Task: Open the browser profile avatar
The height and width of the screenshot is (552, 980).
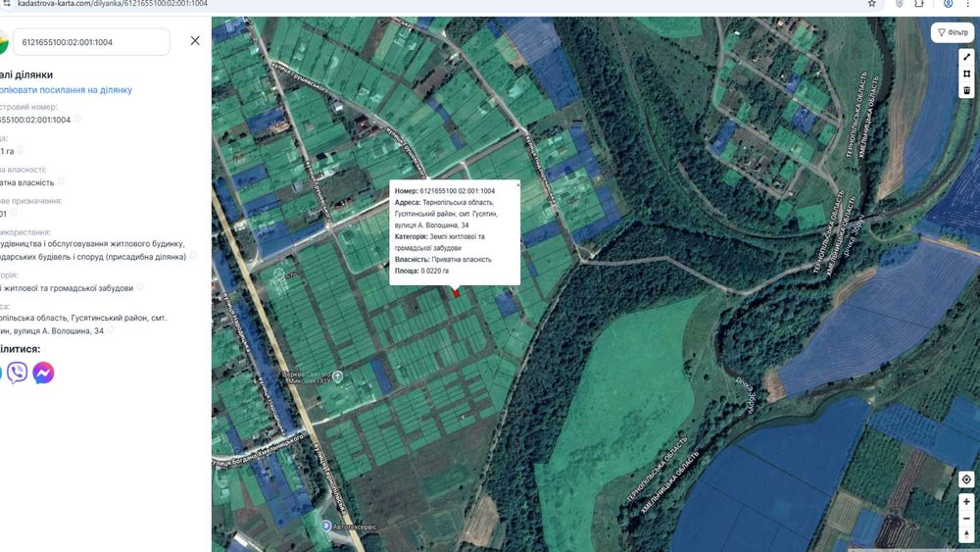Action: tap(948, 4)
